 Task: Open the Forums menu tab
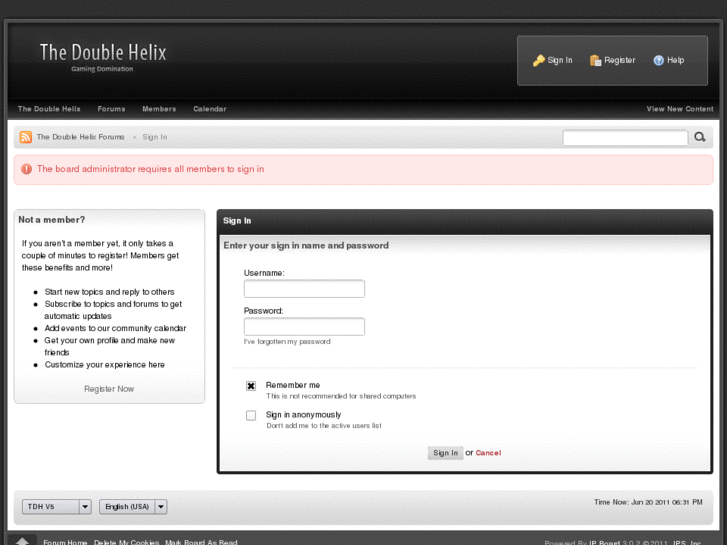pos(111,109)
